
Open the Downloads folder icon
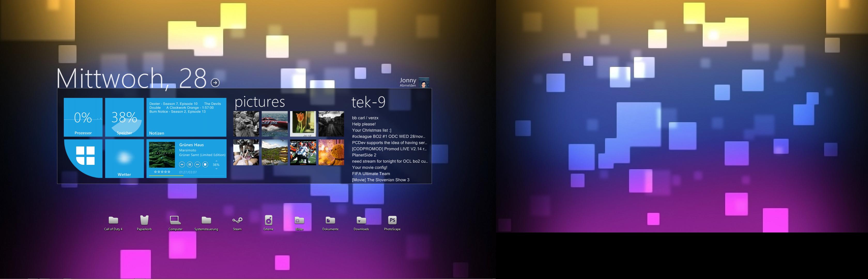pyautogui.click(x=361, y=220)
